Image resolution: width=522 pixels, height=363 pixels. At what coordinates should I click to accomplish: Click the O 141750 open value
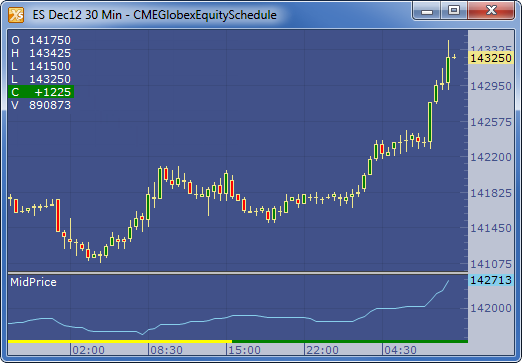41,40
